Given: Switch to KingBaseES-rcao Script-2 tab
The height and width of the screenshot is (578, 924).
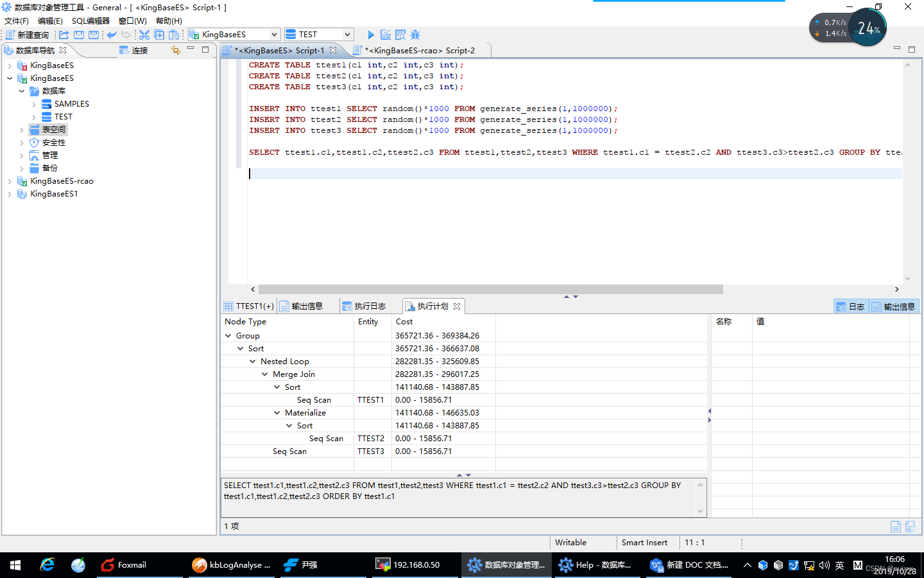Looking at the screenshot, I should (420, 50).
